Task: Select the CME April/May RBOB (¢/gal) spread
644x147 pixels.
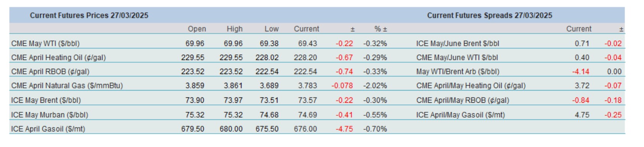Action: pos(520,100)
